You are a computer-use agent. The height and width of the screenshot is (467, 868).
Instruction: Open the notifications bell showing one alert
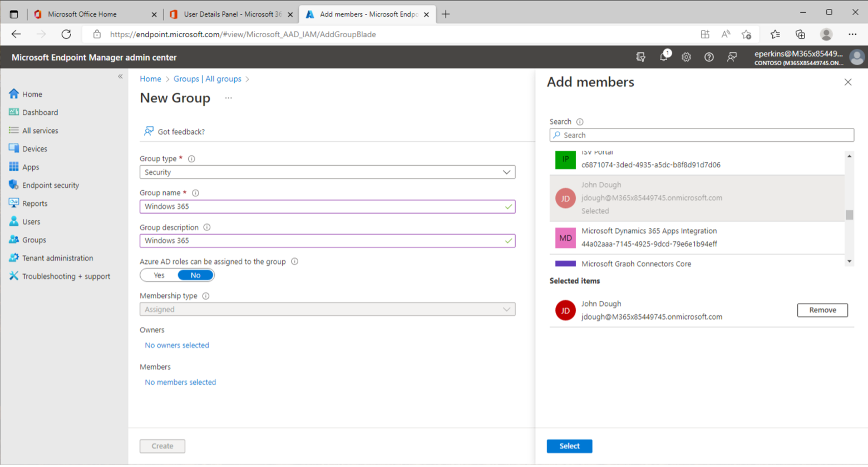664,57
